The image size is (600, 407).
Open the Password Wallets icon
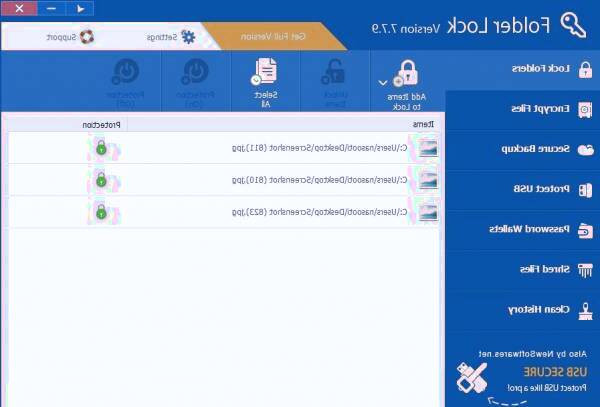(x=585, y=230)
